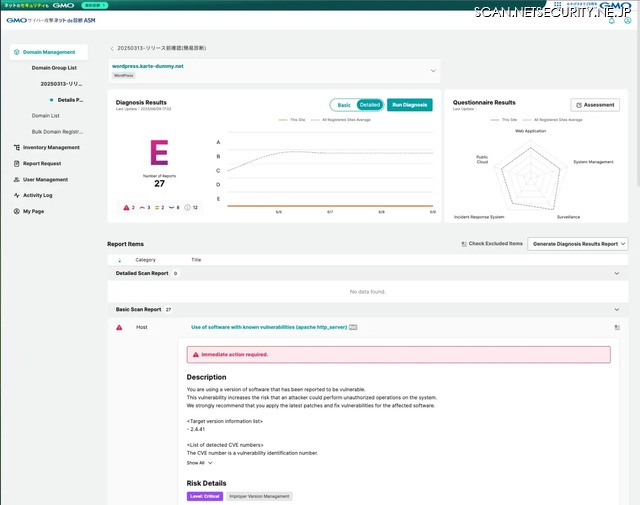Switch diagnosis mode to Basic
The image size is (640, 505).
[x=343, y=104]
